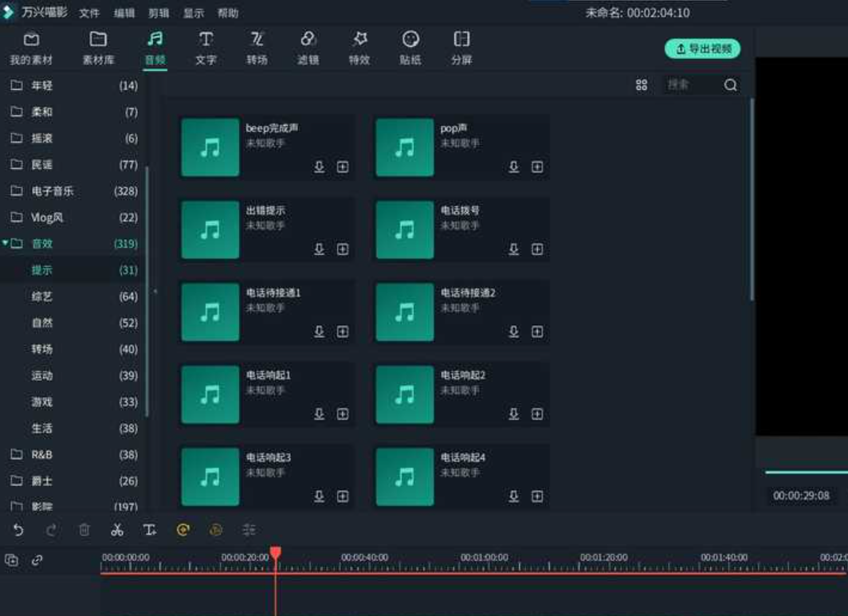Viewport: 848px width, 616px height.
Task: Open the 分屏 split screen tab
Action: [x=462, y=49]
